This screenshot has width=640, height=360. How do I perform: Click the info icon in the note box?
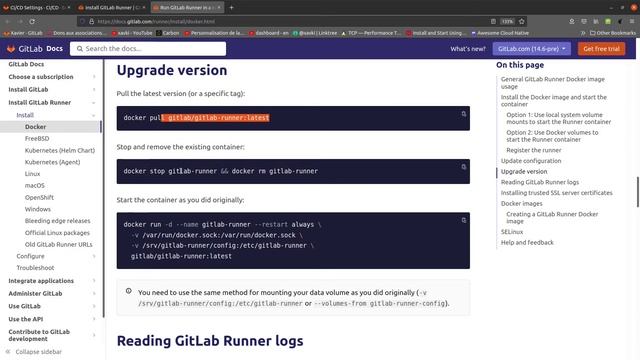click(x=129, y=291)
